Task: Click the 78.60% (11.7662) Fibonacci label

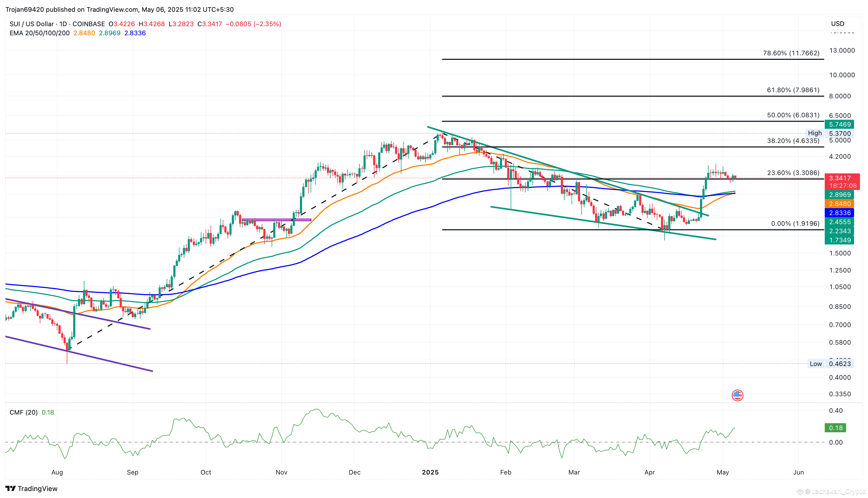Action: (791, 53)
